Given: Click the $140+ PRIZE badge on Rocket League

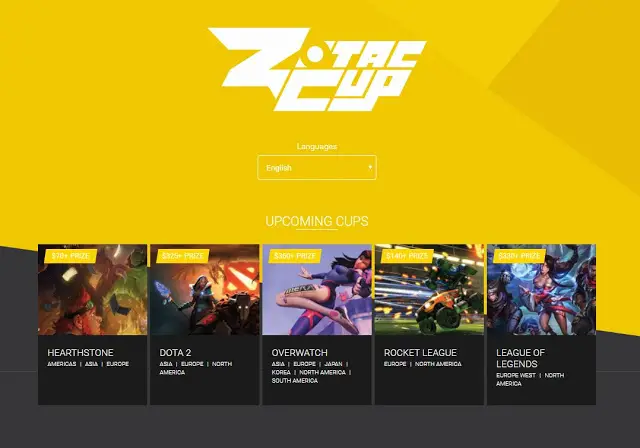Looking at the screenshot, I should click(407, 256).
